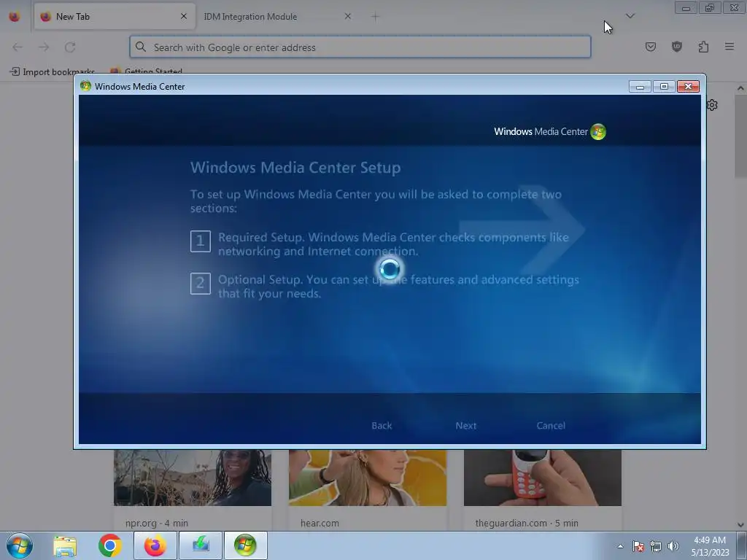The image size is (747, 560).
Task: Click Internet Download Manager taskbar icon
Action: [x=201, y=545]
